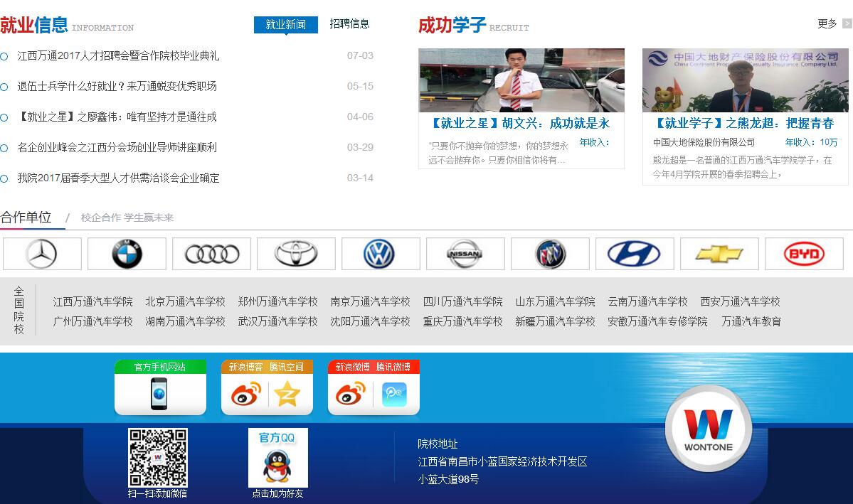Click the Mercedes-Benz partner logo
853x504 pixels.
point(42,254)
